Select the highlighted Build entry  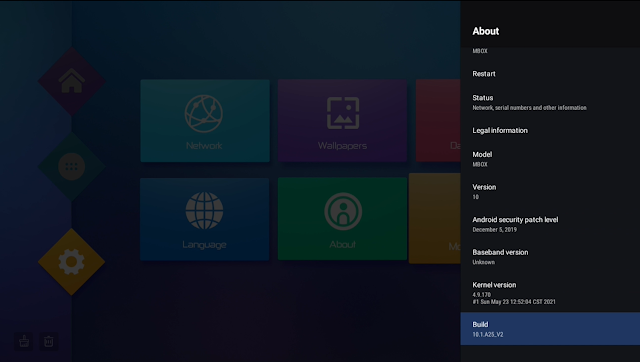[550, 329]
